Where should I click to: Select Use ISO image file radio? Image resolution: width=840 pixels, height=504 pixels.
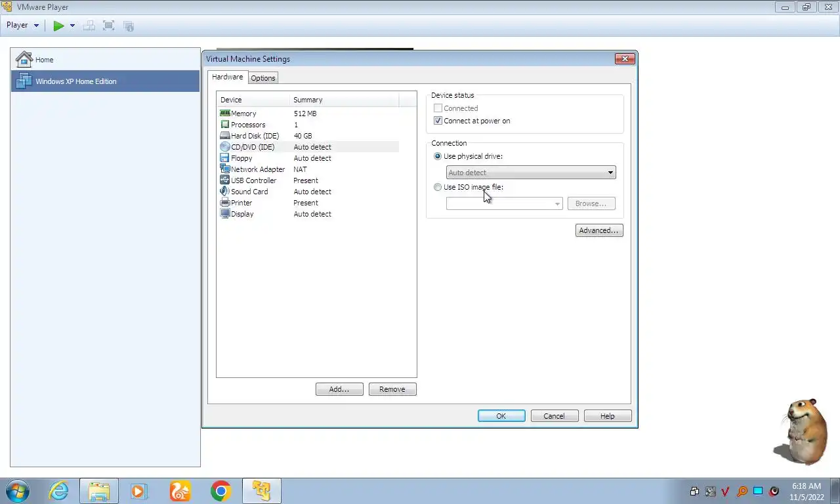[438, 187]
